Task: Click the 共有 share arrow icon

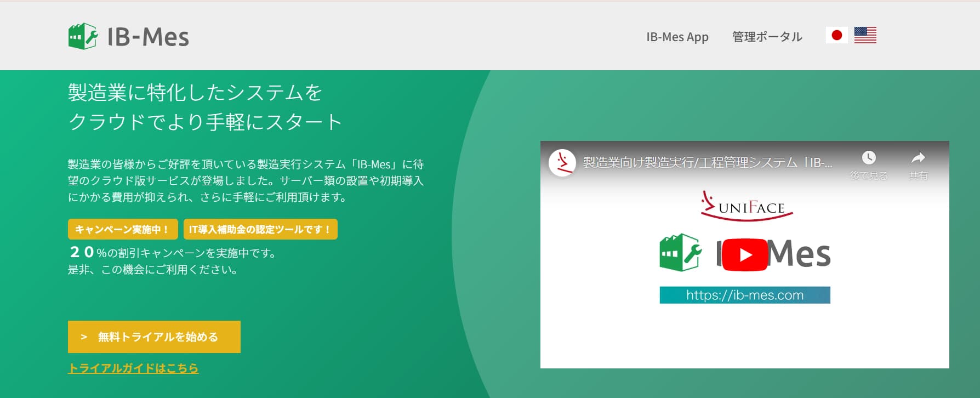Action: tap(918, 158)
